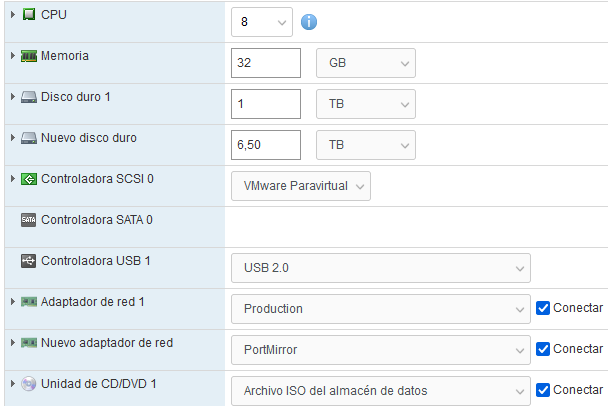The image size is (608, 406).
Task: Uncheck Conectar for Adaptador de red 1
Action: 543,308
